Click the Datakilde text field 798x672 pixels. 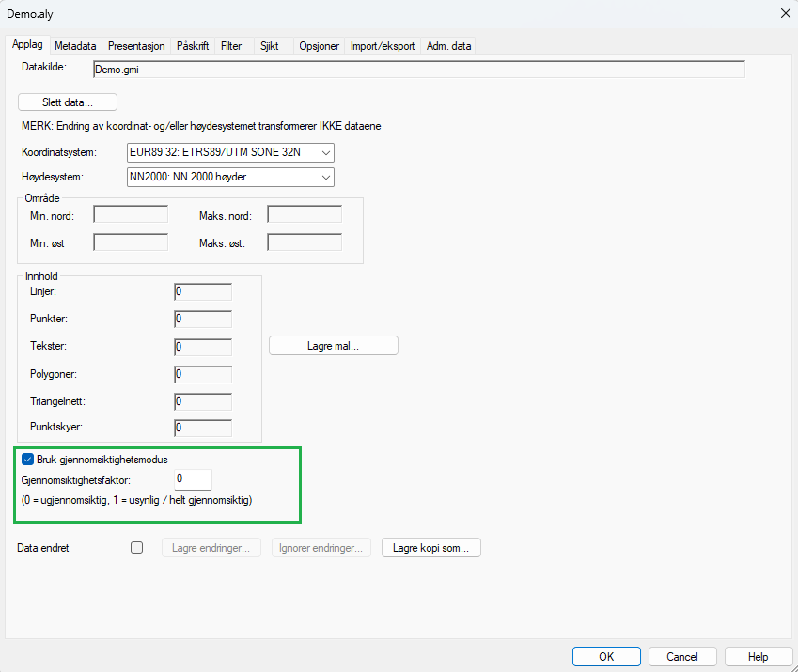click(418, 69)
